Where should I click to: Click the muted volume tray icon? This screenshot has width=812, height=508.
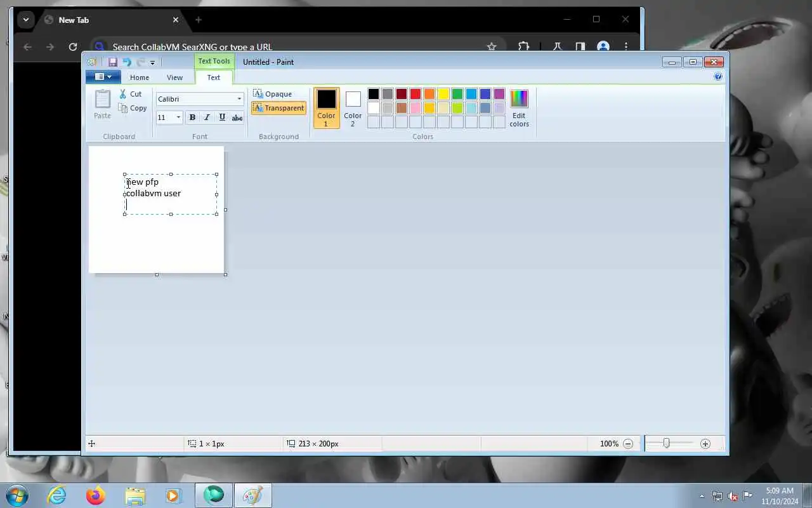pyautogui.click(x=733, y=496)
